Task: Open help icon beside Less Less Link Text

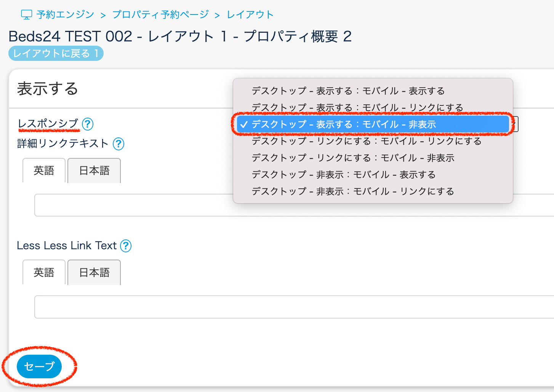Action: 126,246
